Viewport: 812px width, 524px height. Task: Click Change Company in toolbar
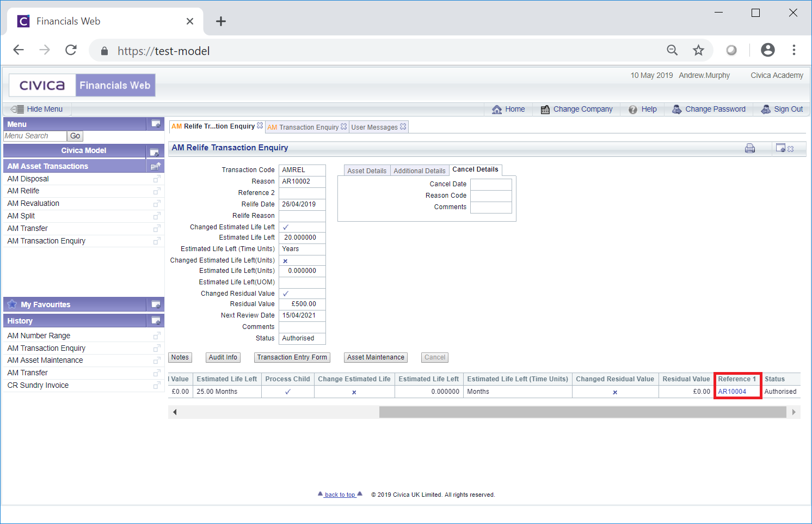(x=576, y=109)
